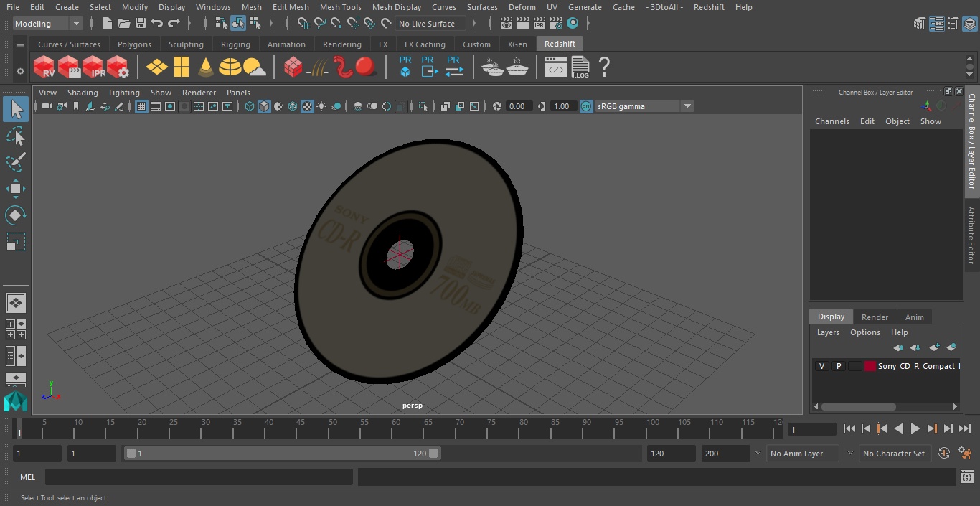The width and height of the screenshot is (980, 506).
Task: Select the Lasso selection tool
Action: click(x=16, y=136)
